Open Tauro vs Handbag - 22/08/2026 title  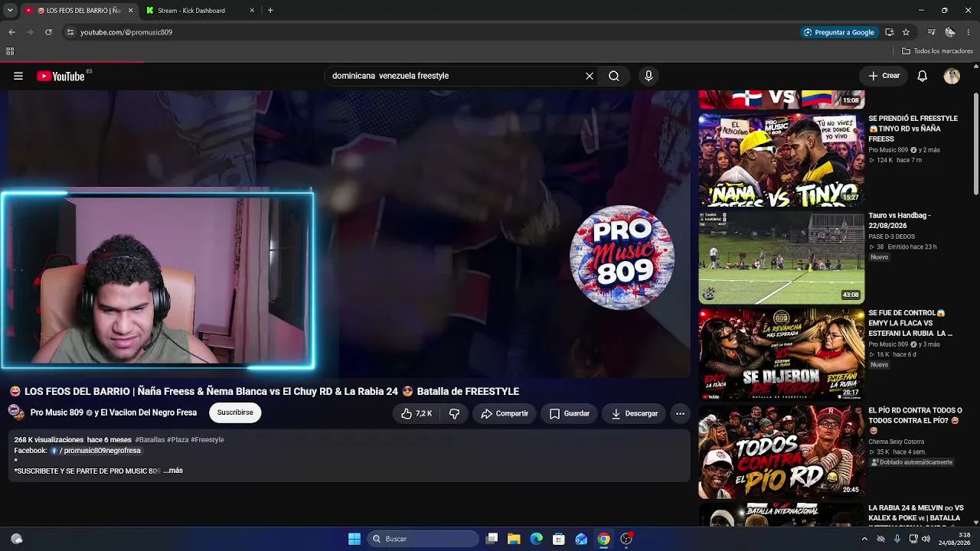(900, 221)
